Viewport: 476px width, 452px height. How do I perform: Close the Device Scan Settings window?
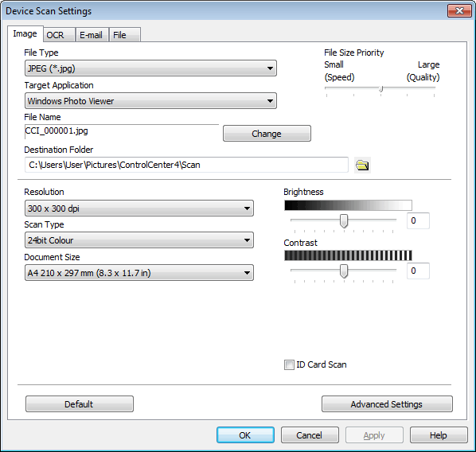coord(459,11)
